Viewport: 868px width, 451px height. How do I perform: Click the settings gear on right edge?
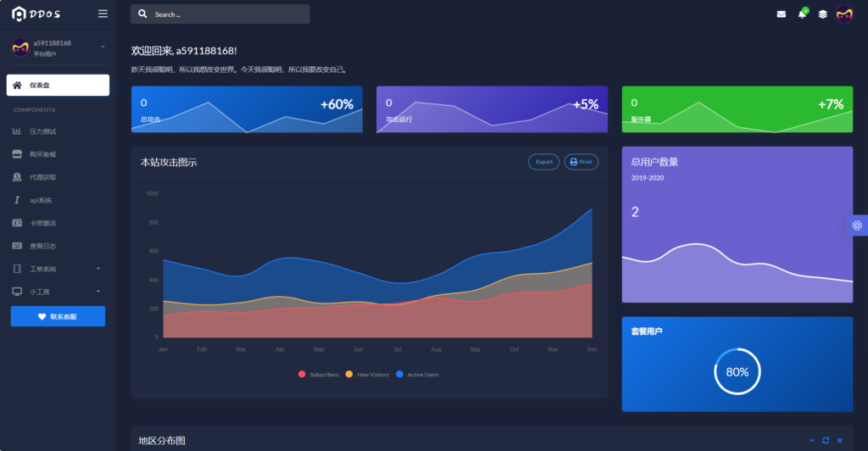[x=857, y=225]
